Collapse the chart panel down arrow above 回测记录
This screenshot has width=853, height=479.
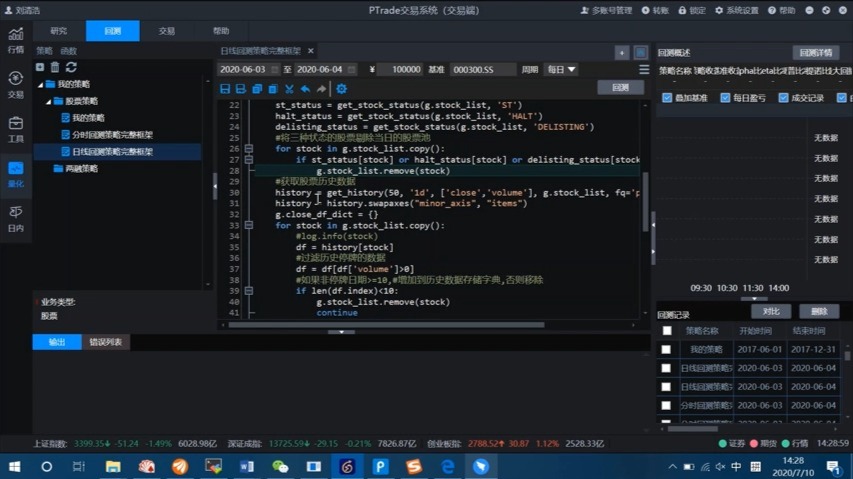(754, 299)
